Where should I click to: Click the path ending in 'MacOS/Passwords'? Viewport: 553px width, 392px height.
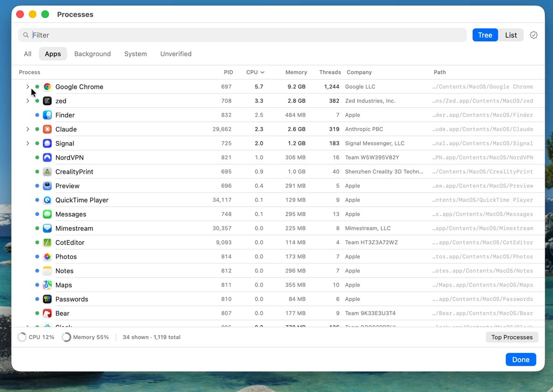482,299
